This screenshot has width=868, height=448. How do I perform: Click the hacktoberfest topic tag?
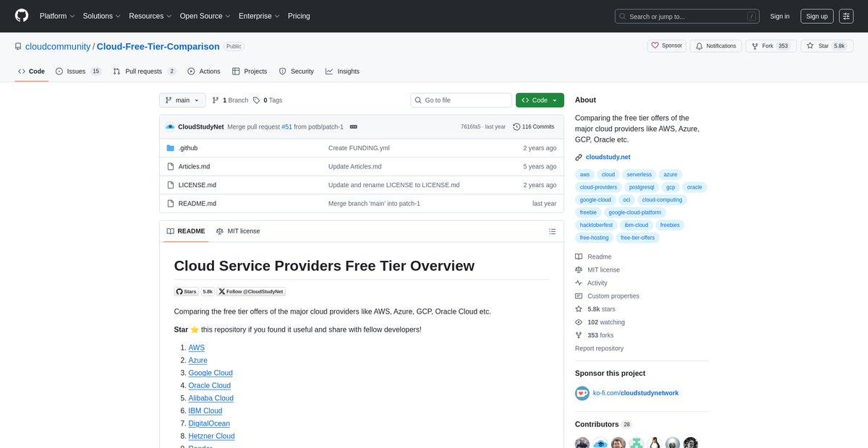tap(596, 225)
